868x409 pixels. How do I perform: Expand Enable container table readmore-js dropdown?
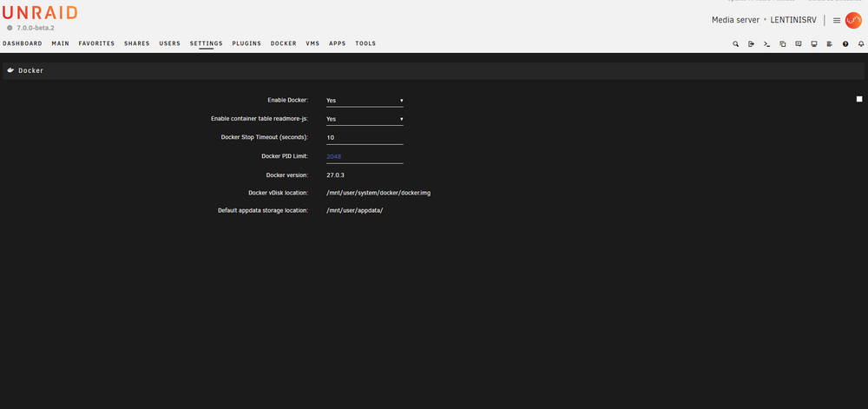tap(365, 119)
